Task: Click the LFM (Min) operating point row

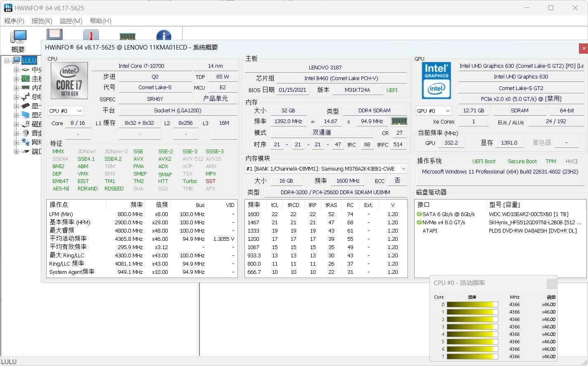Action: [142, 214]
